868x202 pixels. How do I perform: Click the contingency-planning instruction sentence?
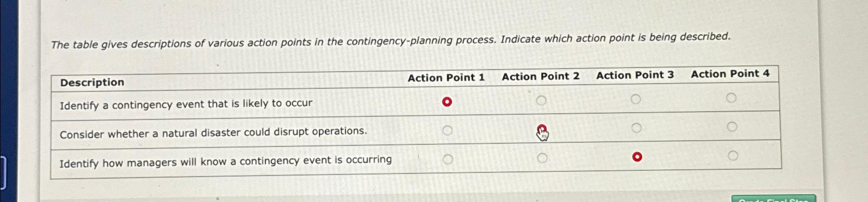click(391, 41)
